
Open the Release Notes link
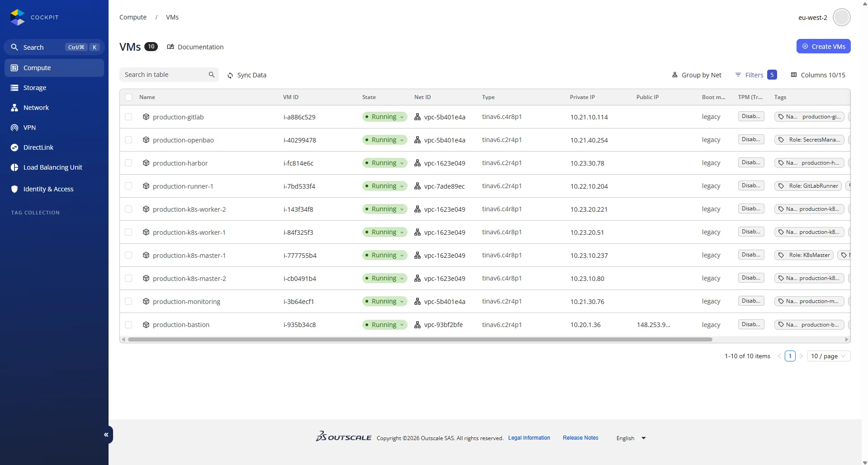tap(580, 438)
